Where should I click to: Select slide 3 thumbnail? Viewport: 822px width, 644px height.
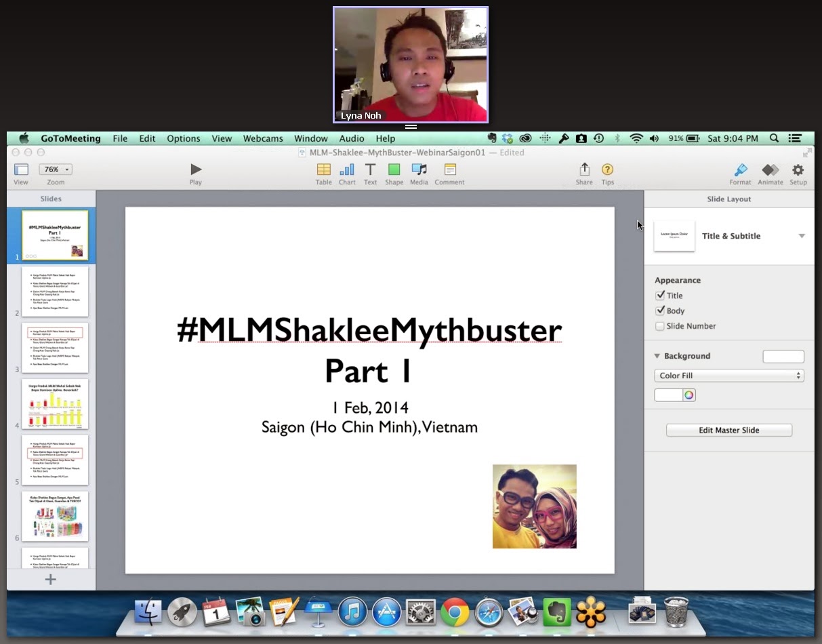click(55, 348)
